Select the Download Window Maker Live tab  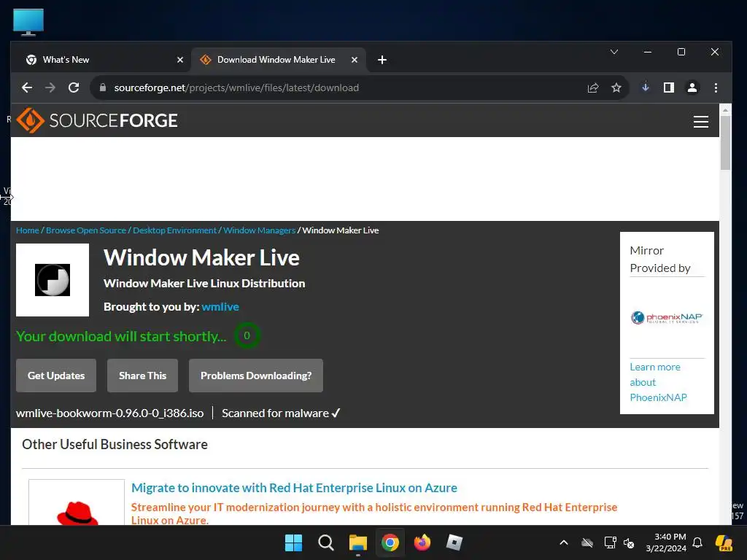(279, 60)
